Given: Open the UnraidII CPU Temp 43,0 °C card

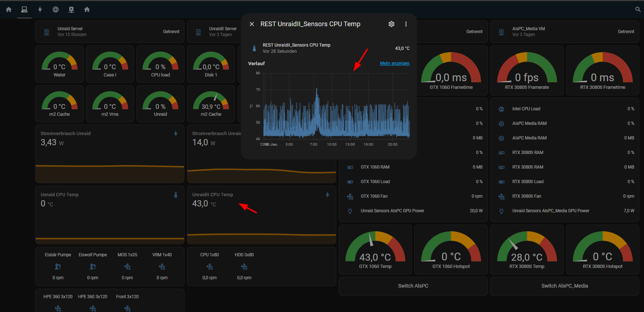Looking at the screenshot, I should coord(262,215).
